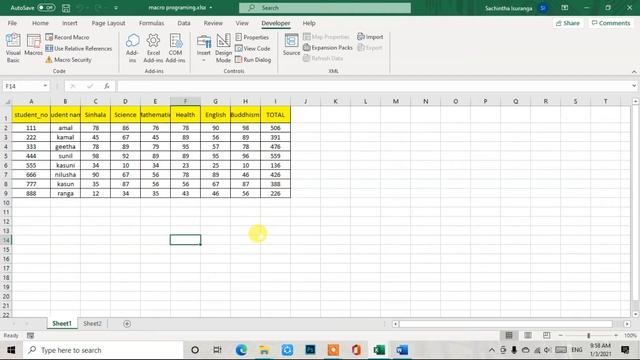Screen dimensions: 640x360
Task: Click macro recording icon in status bar
Action: pyautogui.click(x=31, y=336)
